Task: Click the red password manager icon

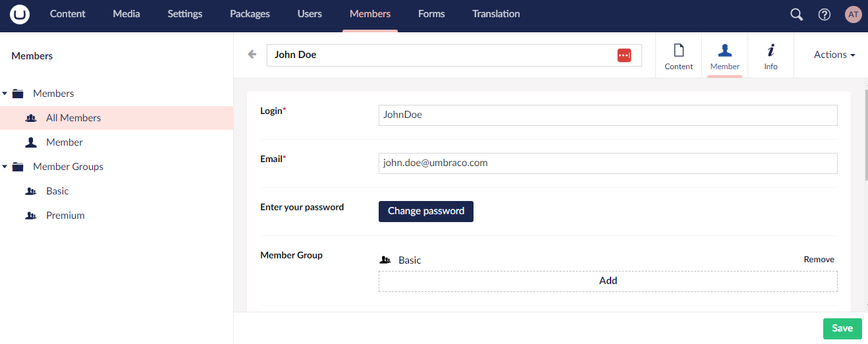Action: pos(624,55)
